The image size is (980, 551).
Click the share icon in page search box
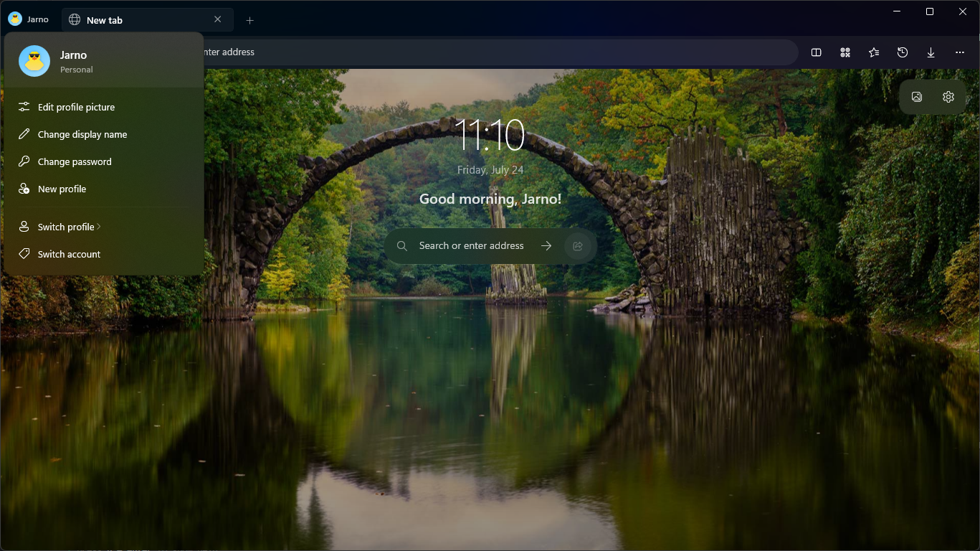[578, 246]
